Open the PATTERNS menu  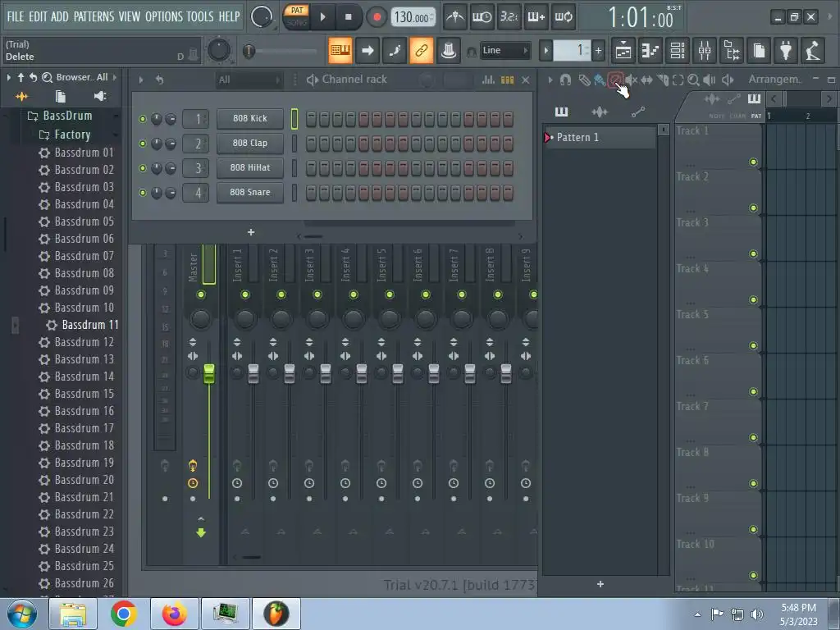(x=94, y=16)
